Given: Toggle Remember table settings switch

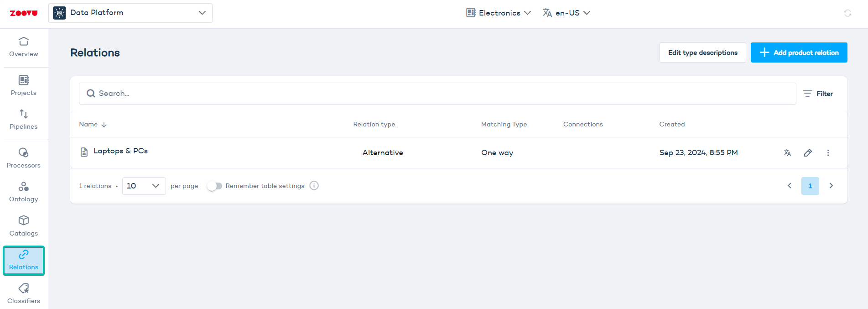Looking at the screenshot, I should [214, 186].
